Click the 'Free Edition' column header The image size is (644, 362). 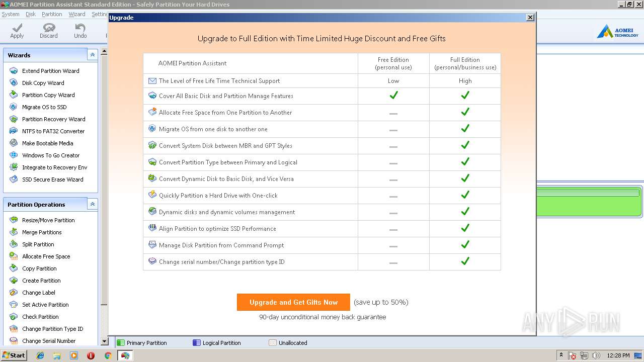(x=393, y=63)
